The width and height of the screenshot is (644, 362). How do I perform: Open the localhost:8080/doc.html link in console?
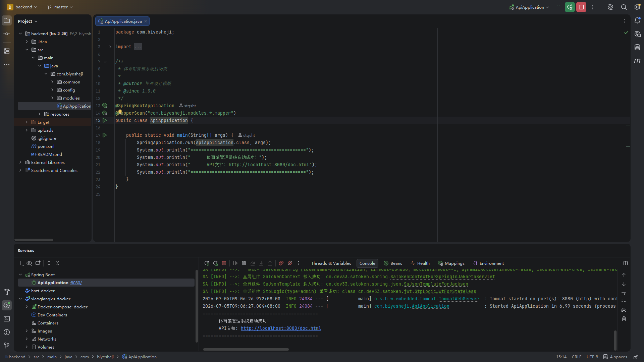pyautogui.click(x=281, y=328)
